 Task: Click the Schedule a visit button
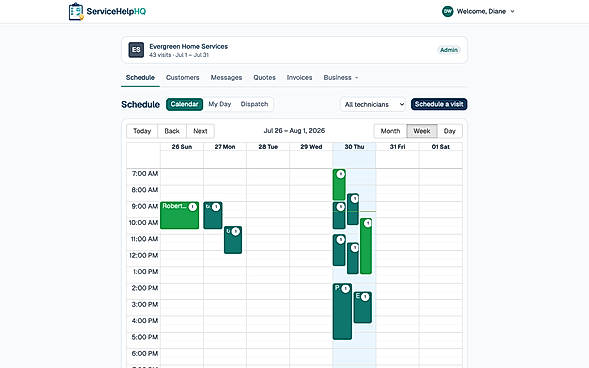pos(439,104)
